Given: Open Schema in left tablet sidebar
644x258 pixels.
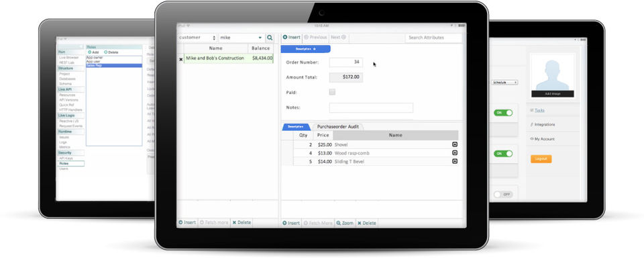Looking at the screenshot, I should tap(65, 83).
